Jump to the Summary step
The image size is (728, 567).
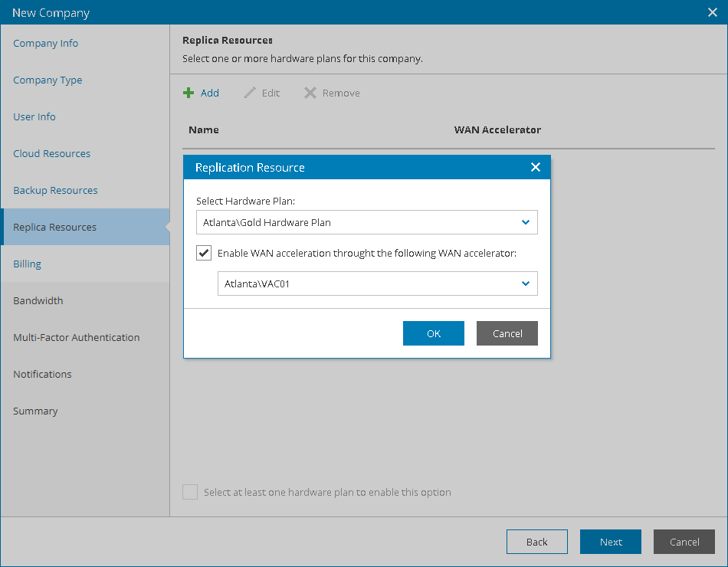[35, 411]
